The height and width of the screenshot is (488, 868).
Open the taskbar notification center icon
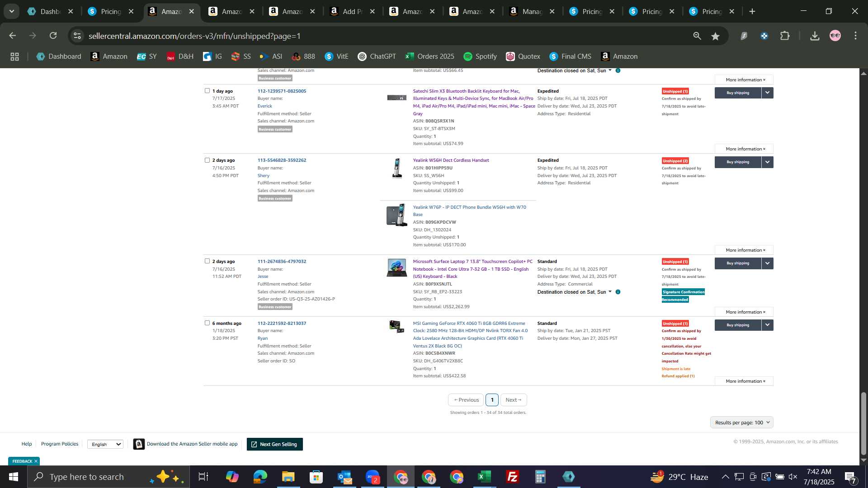(x=850, y=477)
